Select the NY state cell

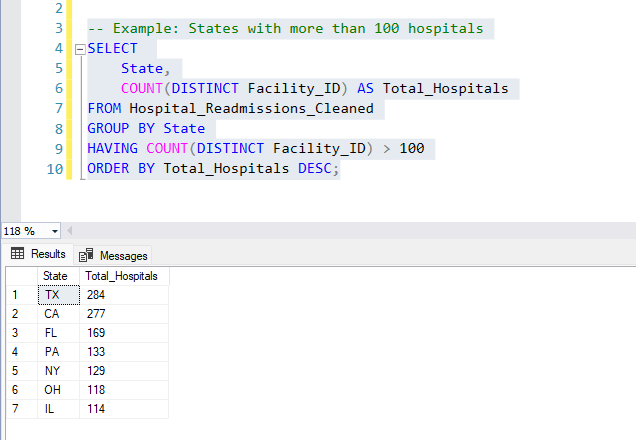[x=59, y=371]
